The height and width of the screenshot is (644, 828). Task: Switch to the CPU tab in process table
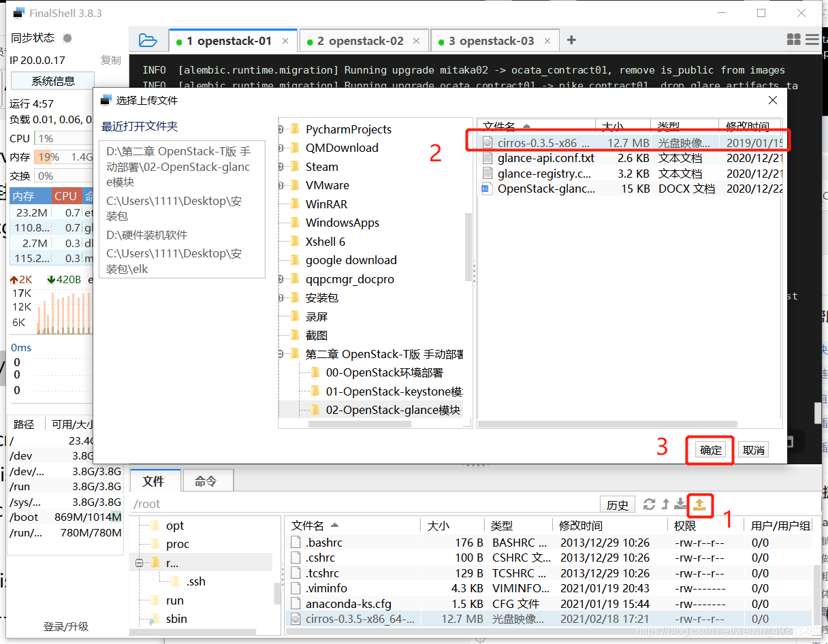[x=65, y=196]
